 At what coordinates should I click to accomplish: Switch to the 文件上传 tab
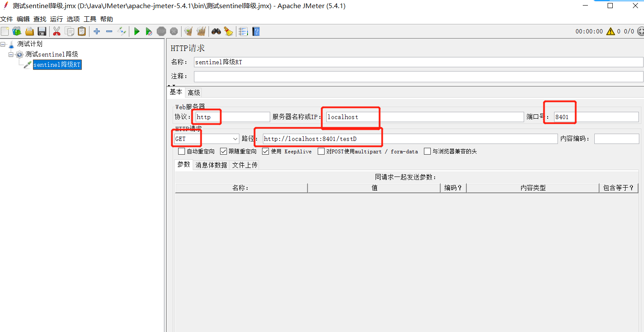pyautogui.click(x=244, y=165)
